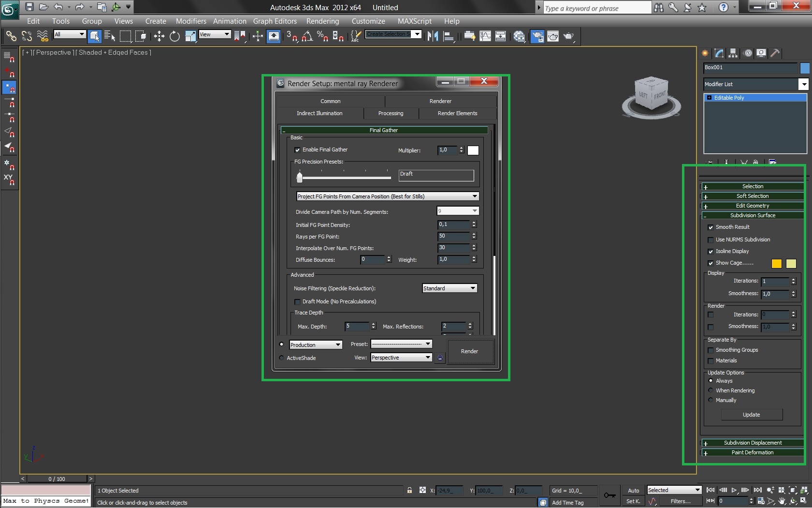Toggle Show Cage checkbox
The image size is (812, 508).
point(710,263)
